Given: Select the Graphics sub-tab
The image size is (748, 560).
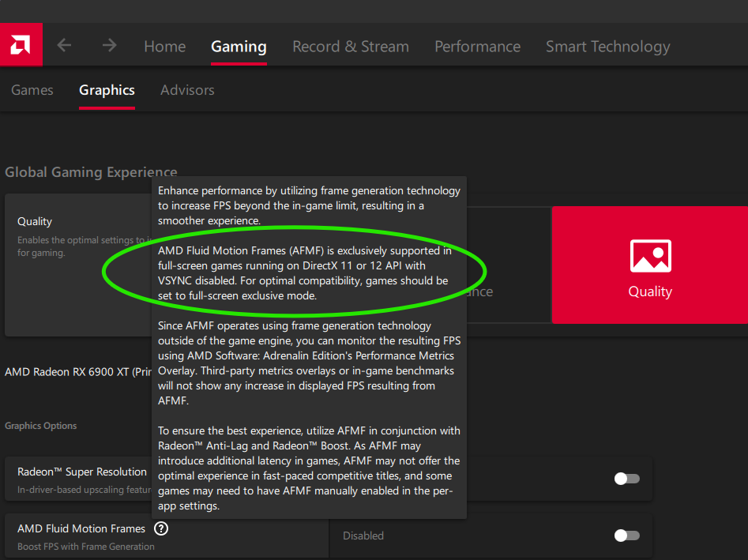Looking at the screenshot, I should pos(107,90).
